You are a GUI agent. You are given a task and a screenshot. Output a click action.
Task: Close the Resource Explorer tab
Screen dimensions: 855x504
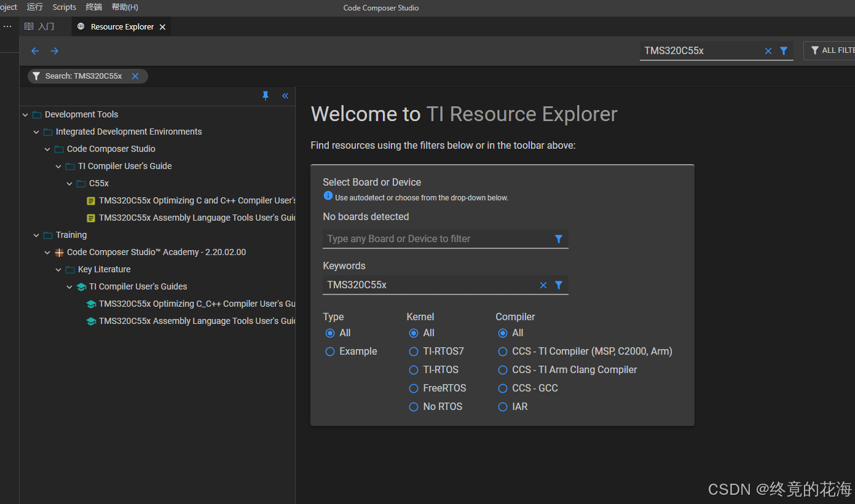pyautogui.click(x=162, y=27)
